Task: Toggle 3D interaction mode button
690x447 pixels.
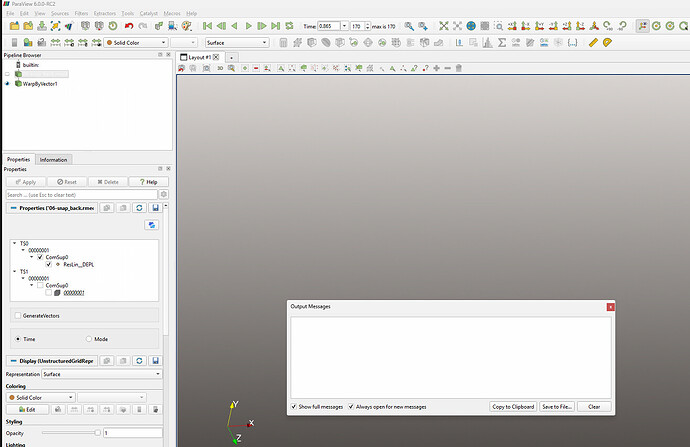Action: coord(220,68)
